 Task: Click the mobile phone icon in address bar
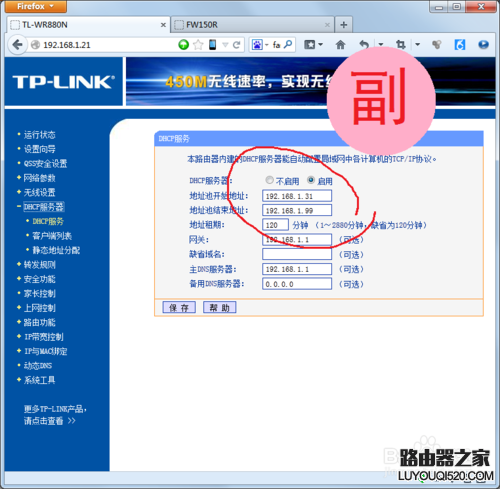[x=212, y=45]
